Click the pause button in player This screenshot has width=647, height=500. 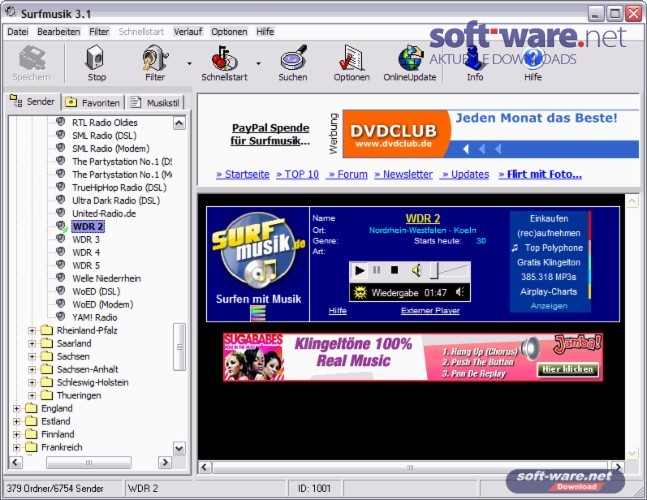pos(376,270)
